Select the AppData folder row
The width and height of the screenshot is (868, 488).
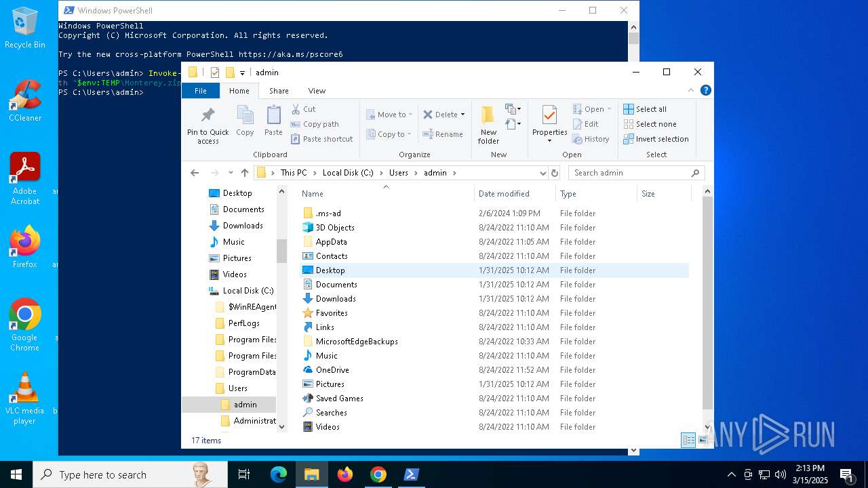click(x=494, y=242)
